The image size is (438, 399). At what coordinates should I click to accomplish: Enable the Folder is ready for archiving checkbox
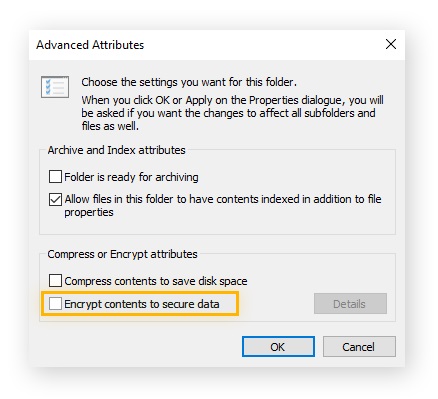(x=55, y=177)
